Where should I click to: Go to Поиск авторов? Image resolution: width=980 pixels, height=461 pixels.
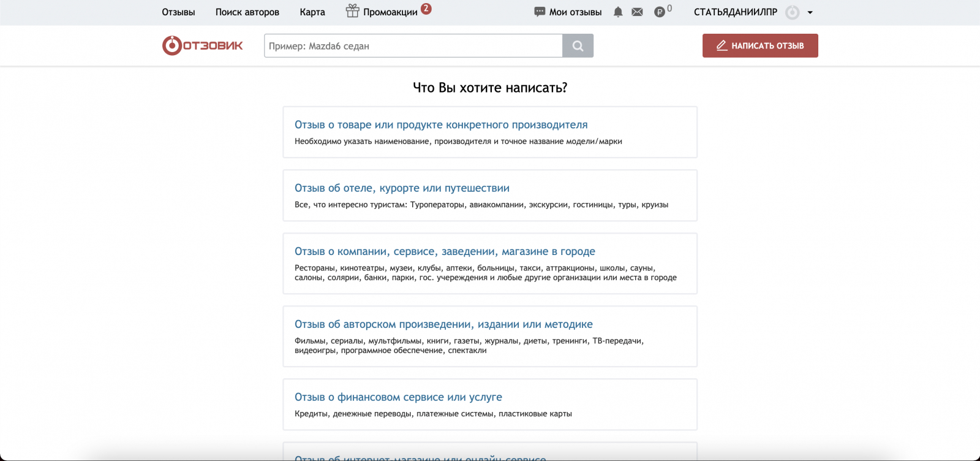tap(247, 12)
